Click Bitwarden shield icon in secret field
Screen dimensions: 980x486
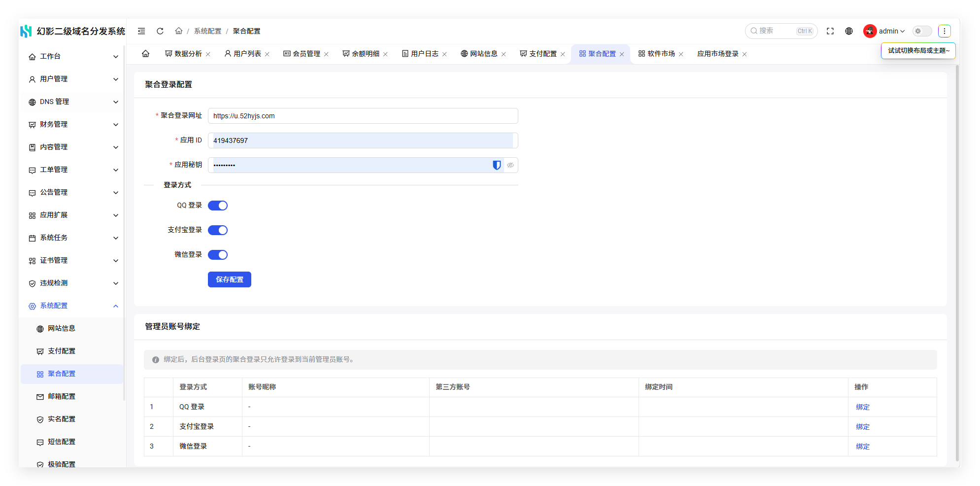(x=497, y=165)
